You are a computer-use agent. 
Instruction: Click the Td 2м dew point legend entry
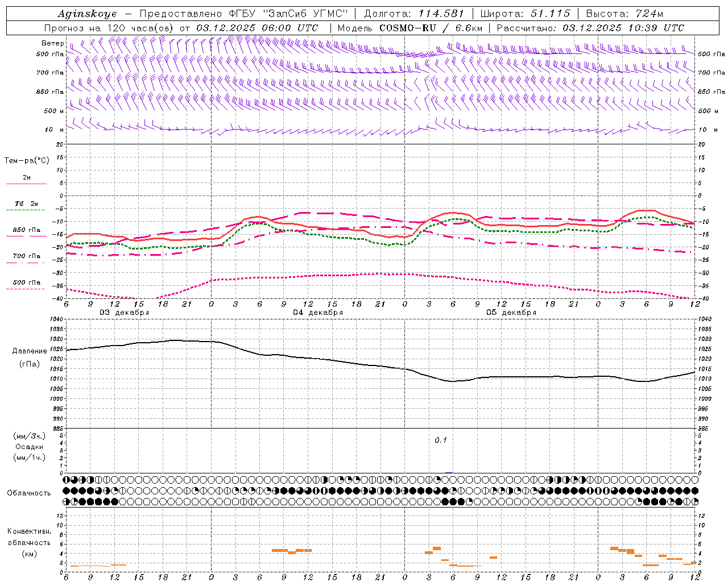(x=26, y=203)
